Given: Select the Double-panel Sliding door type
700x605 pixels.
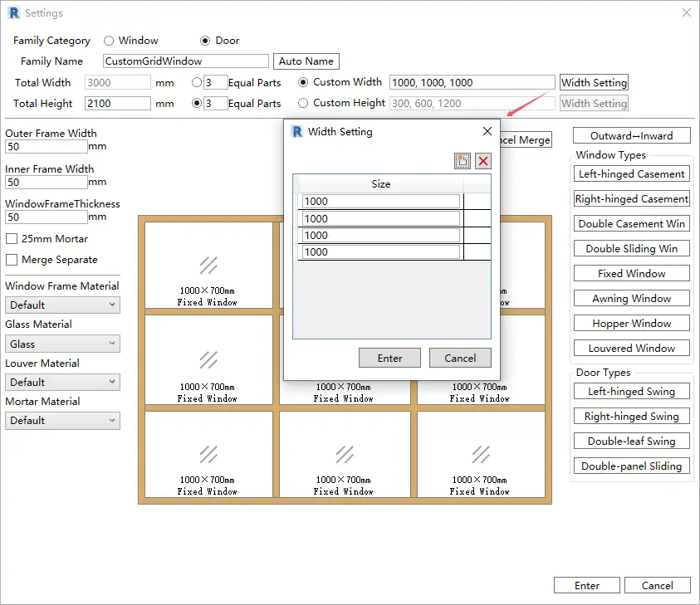Looking at the screenshot, I should (631, 466).
